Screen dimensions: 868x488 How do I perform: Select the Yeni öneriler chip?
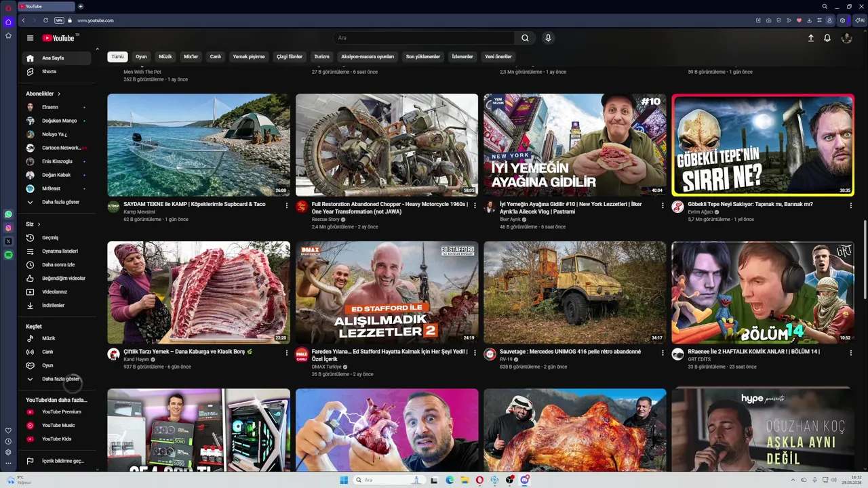tap(498, 57)
